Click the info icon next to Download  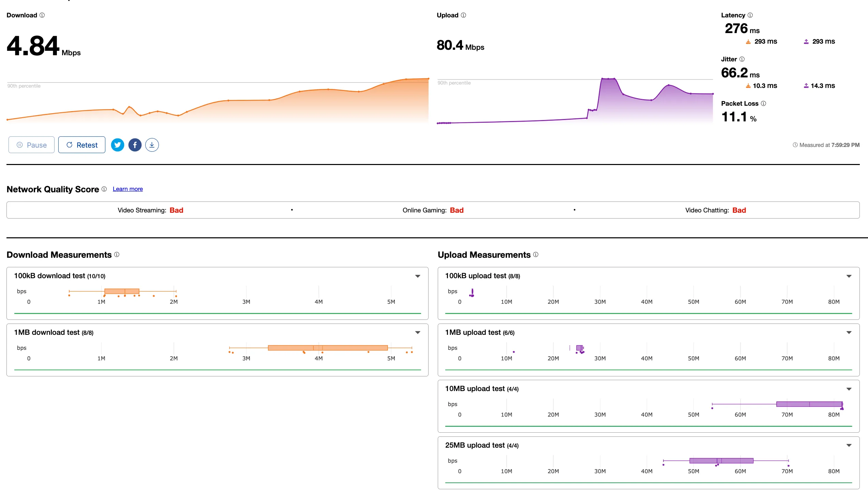(42, 15)
